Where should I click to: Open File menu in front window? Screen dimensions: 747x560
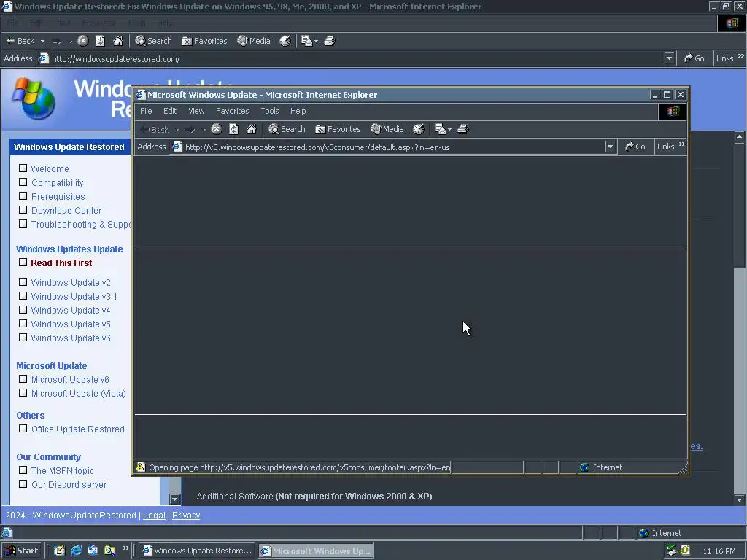click(x=146, y=111)
